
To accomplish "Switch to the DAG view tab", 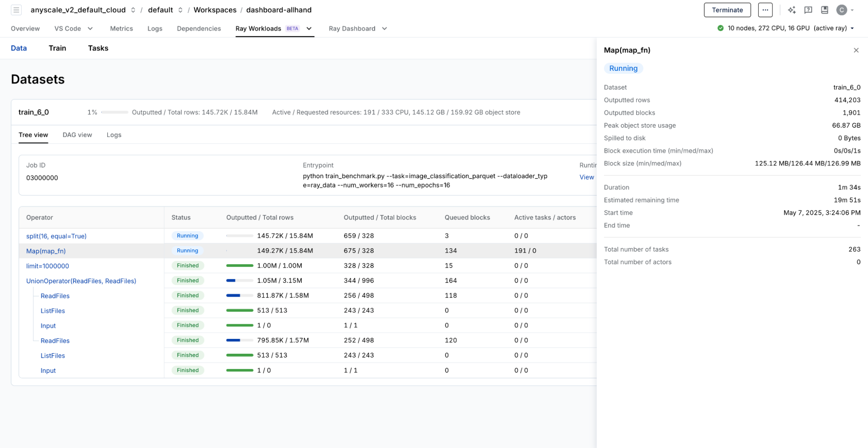I will click(x=77, y=135).
